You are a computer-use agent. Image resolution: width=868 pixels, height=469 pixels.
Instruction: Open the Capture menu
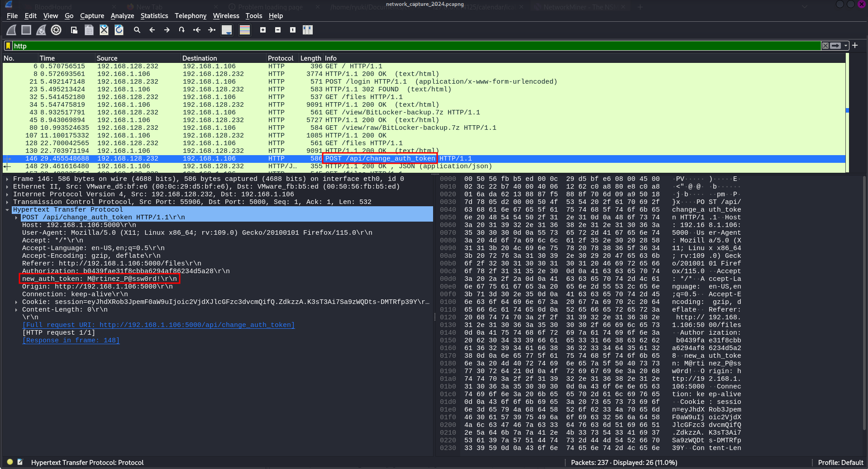pyautogui.click(x=92, y=16)
